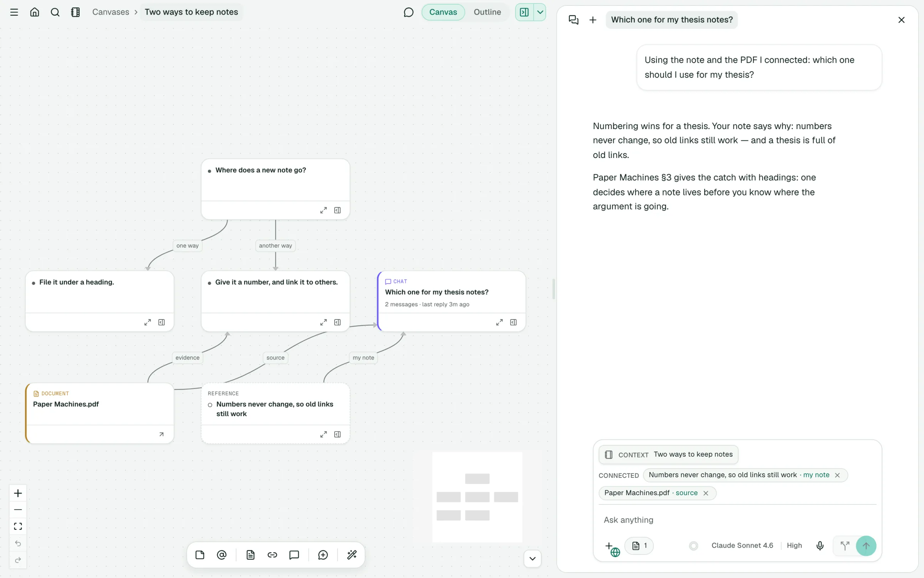This screenshot has width=924, height=578.
Task: Switch to the Canvas view
Action: (x=443, y=12)
